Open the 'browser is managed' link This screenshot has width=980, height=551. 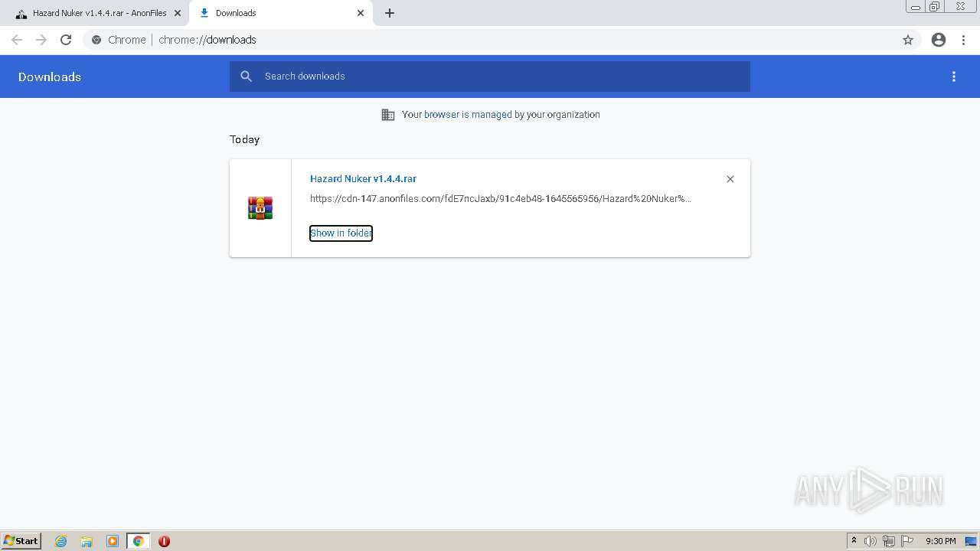(x=468, y=115)
